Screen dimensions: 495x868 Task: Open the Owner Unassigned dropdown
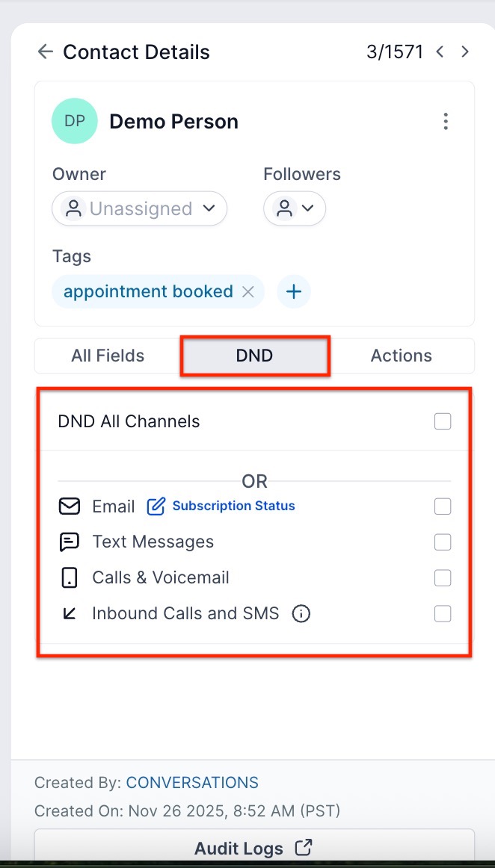[x=139, y=209]
